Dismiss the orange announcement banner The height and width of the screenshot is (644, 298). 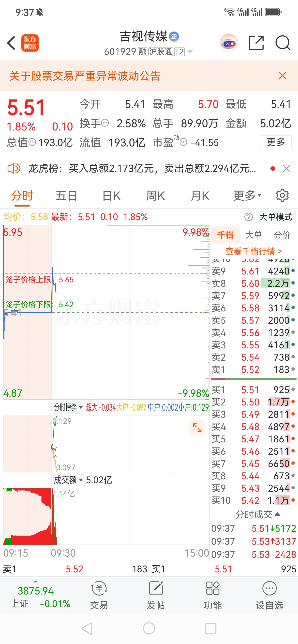[x=283, y=76]
